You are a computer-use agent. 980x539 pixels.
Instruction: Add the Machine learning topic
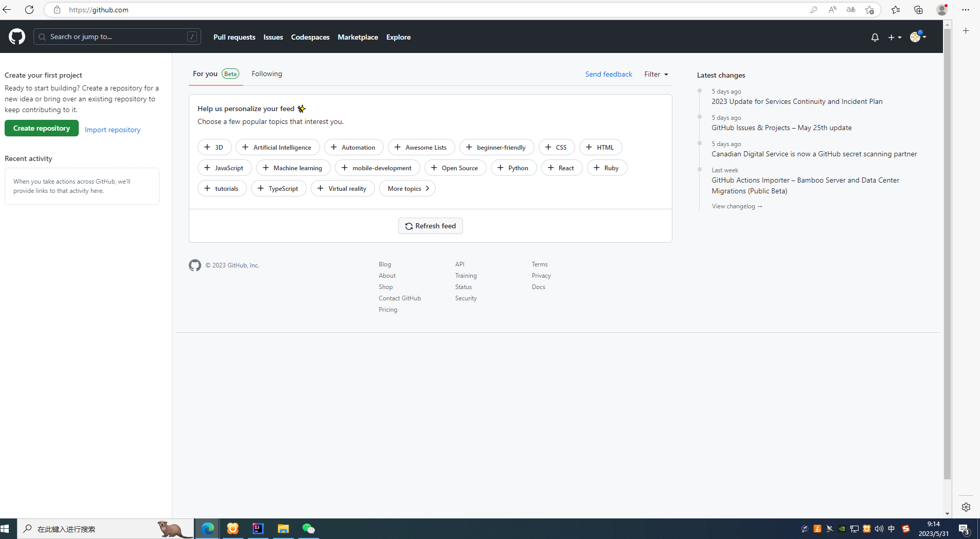tap(293, 168)
